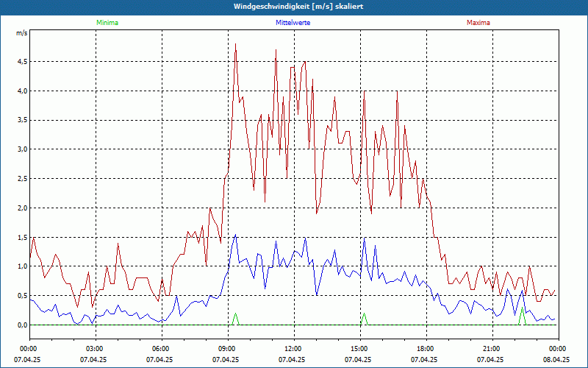Image resolution: width=588 pixels, height=368 pixels.
Task: Select the blue Mittelwerte legend label
Action: (x=294, y=23)
